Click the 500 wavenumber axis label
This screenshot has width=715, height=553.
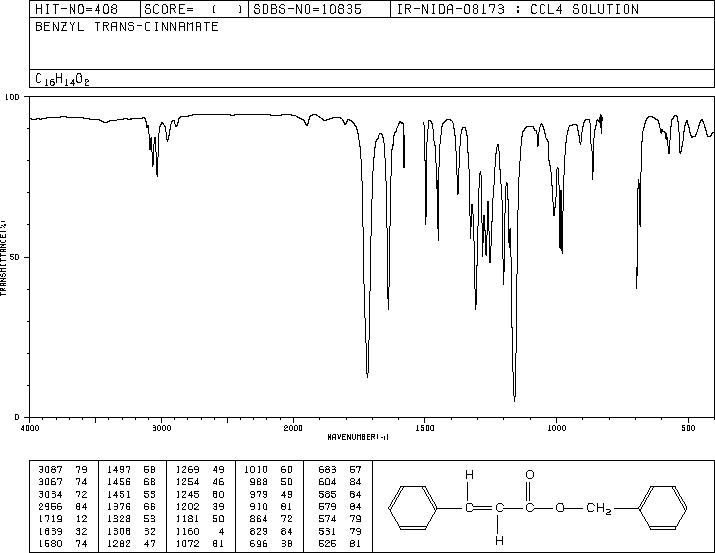pos(688,428)
